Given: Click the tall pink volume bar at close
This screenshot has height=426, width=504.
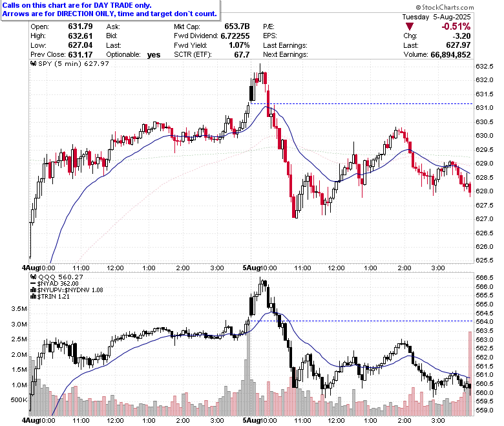Looking at the screenshot, I should (x=470, y=374).
